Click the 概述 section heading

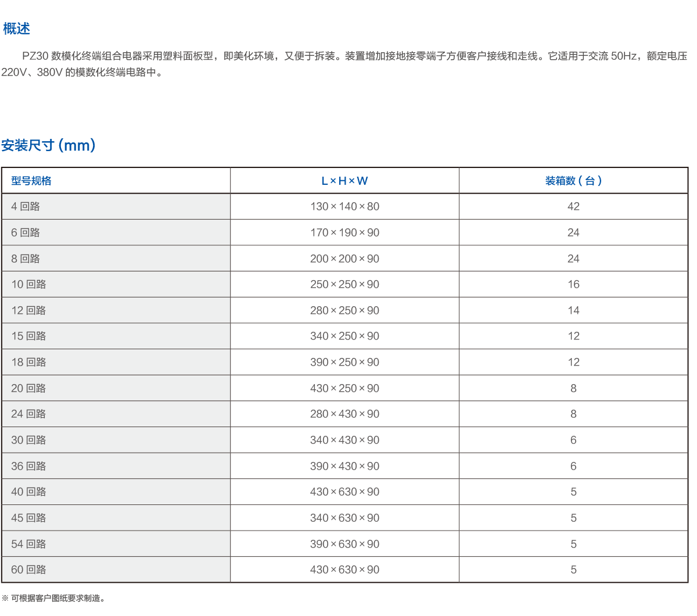[16, 28]
